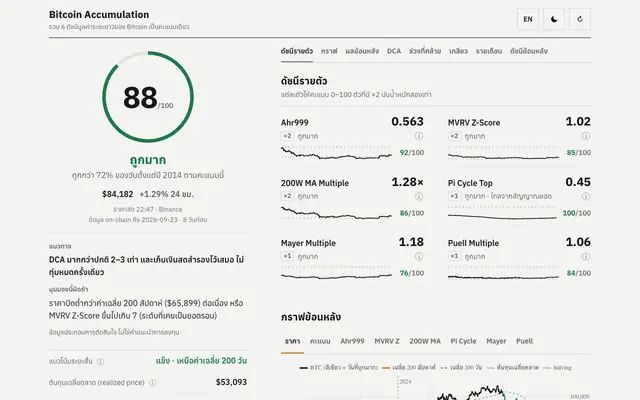The height and width of the screenshot is (400, 640).
Task: Click Puell Multiple value 1.06
Action: 578,242
